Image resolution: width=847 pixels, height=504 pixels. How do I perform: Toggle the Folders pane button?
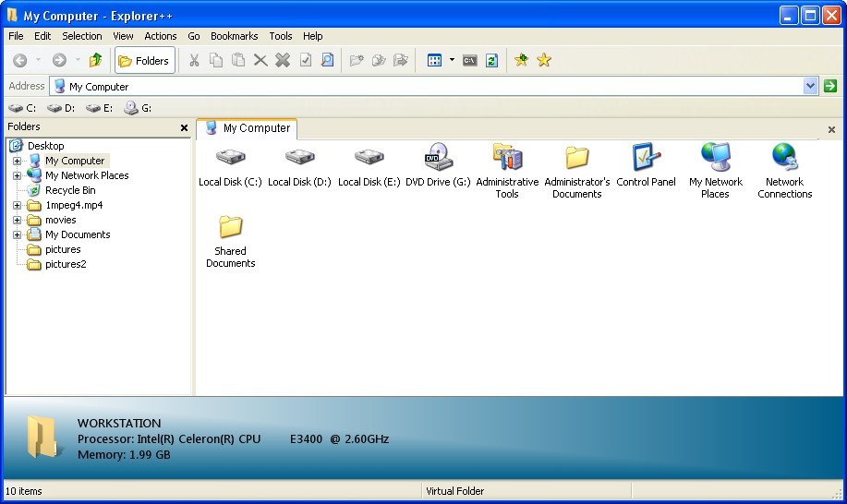[145, 60]
